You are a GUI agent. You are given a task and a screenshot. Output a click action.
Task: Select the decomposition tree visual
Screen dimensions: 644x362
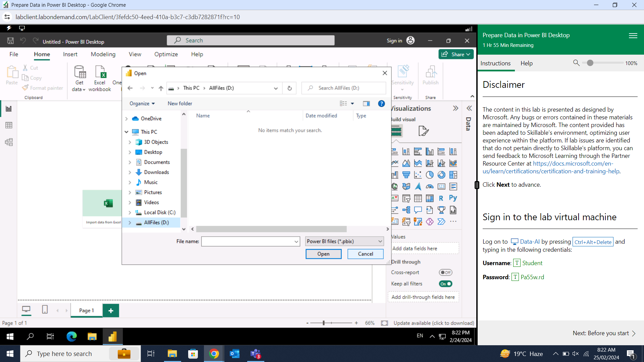[406, 210]
